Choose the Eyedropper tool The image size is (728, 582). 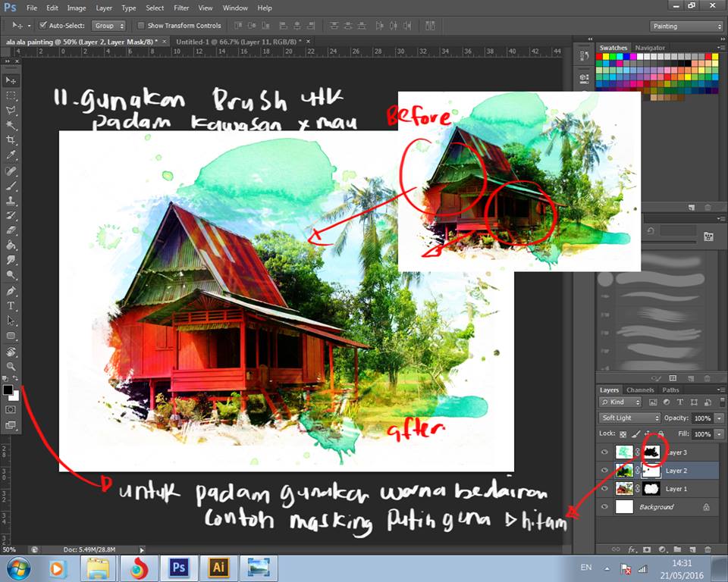pos(11,155)
